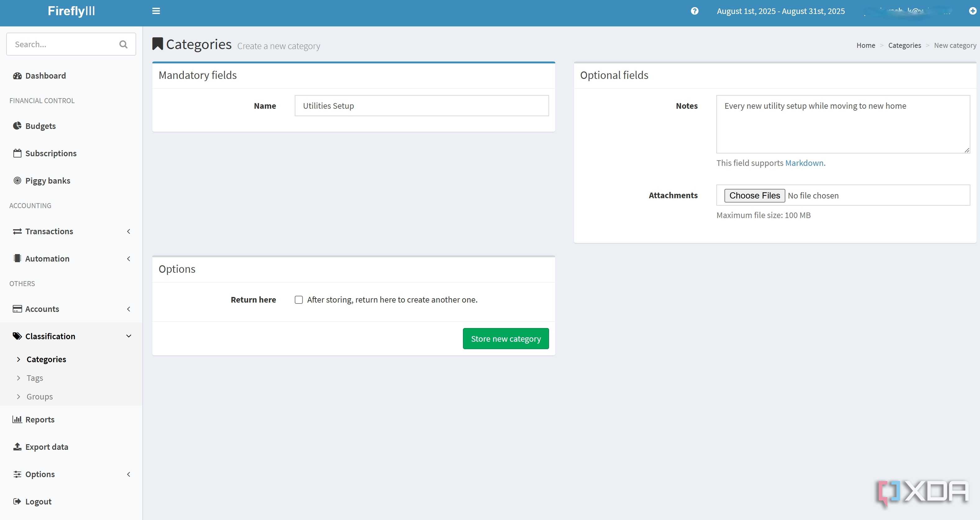This screenshot has height=520, width=980.
Task: Open the Groups sidebar submenu item
Action: coord(39,396)
